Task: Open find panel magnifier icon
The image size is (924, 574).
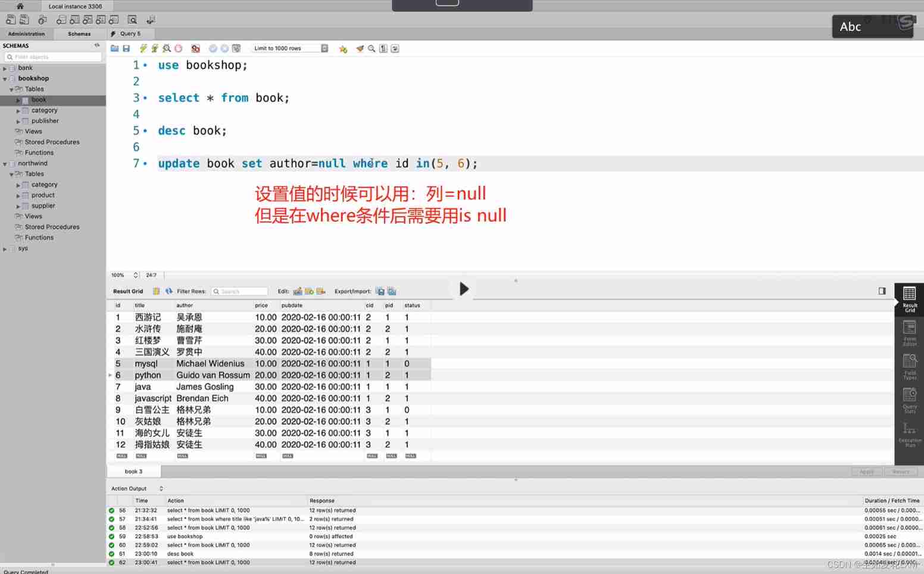Action: (372, 49)
